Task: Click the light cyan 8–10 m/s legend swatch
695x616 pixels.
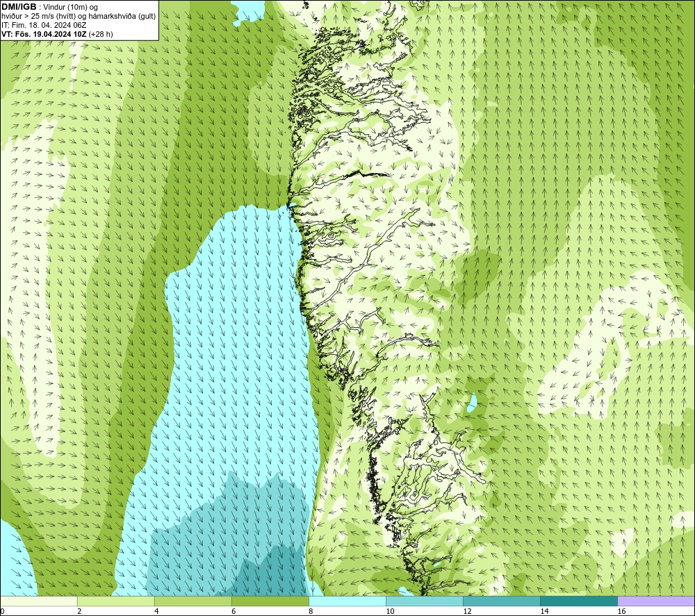Action: [x=347, y=601]
